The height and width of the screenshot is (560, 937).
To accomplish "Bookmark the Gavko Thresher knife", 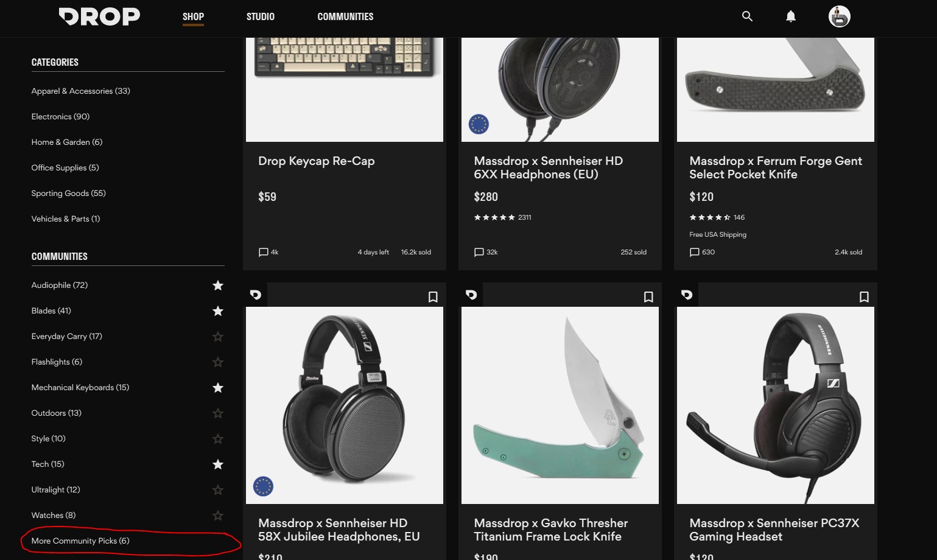I will coord(648,297).
